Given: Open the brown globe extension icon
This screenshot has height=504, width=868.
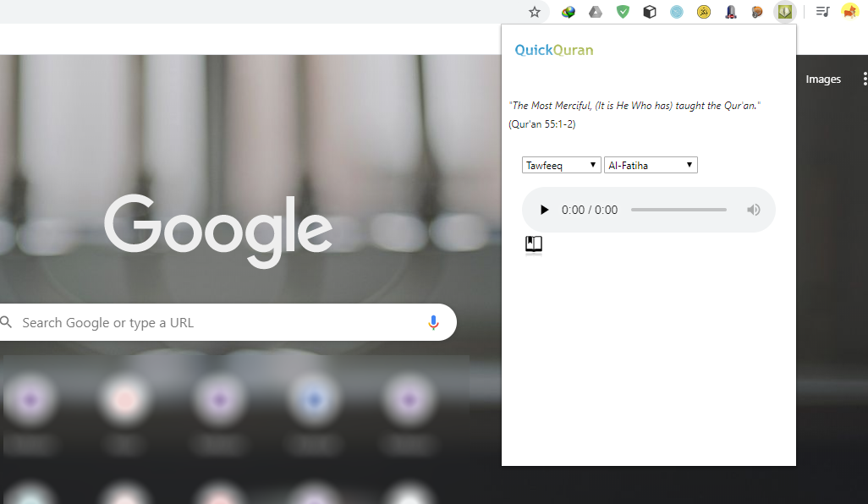Looking at the screenshot, I should point(757,12).
